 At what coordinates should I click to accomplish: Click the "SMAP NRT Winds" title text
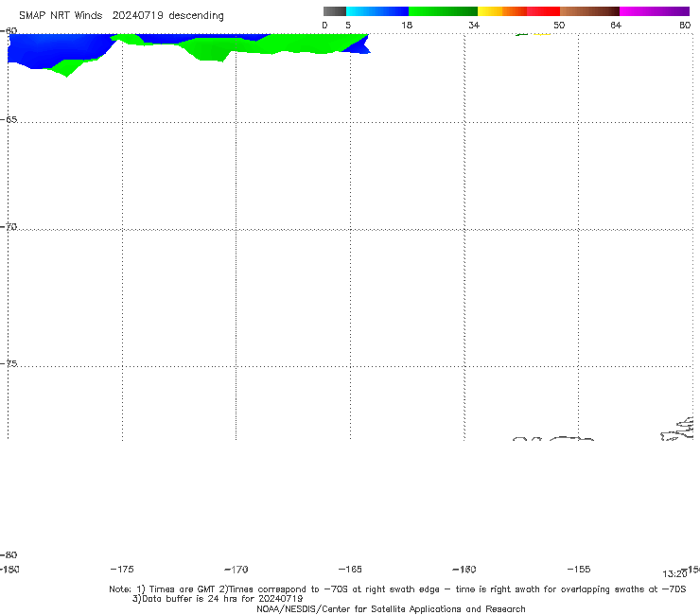pyautogui.click(x=61, y=15)
